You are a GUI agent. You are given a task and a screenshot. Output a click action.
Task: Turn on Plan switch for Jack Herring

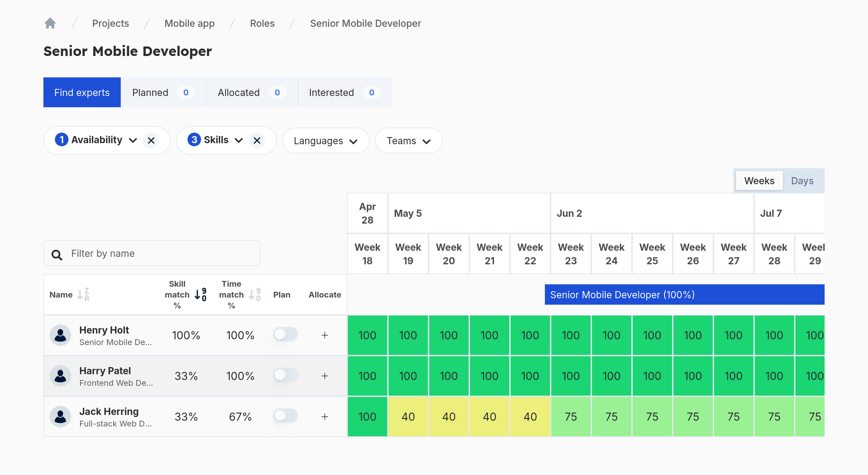click(285, 416)
